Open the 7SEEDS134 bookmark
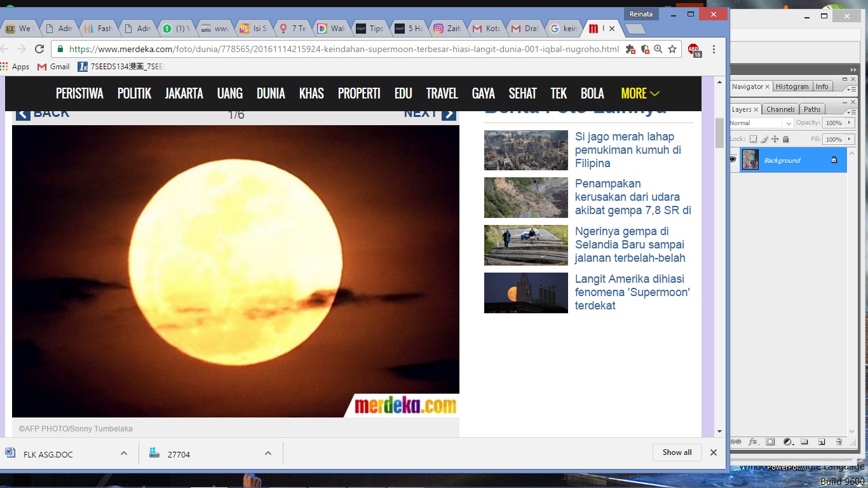Viewport: 868px width, 488px height. (120, 66)
